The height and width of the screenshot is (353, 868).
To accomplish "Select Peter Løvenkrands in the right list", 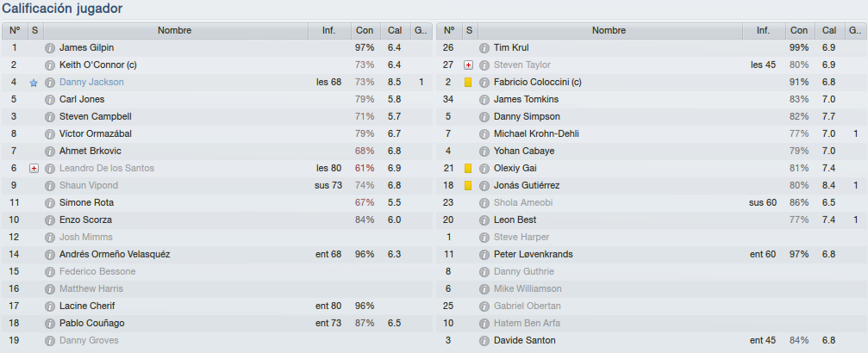I will 651,254.
